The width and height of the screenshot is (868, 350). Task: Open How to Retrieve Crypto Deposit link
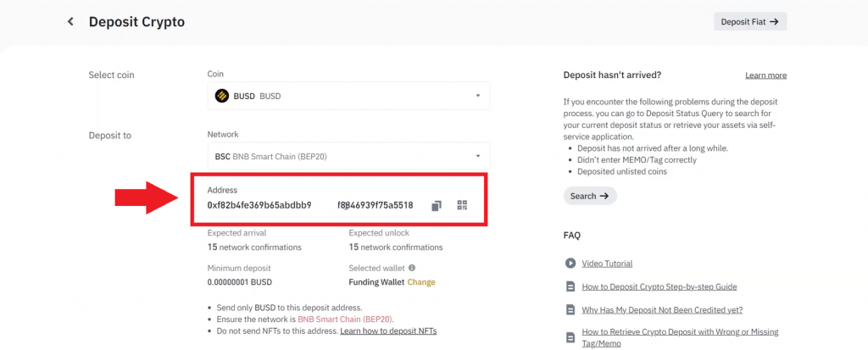click(680, 338)
